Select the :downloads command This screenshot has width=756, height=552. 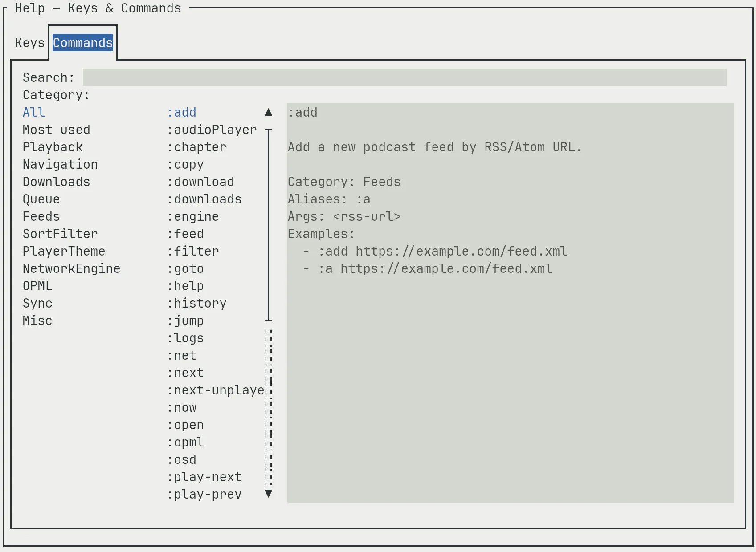pos(204,199)
